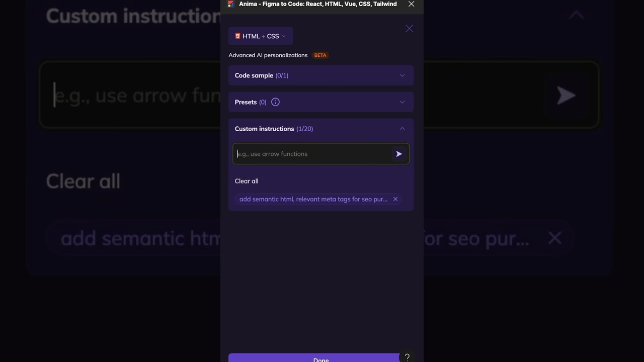The width and height of the screenshot is (644, 362).
Task: Click the Anima logo in title bar
Action: [231, 4]
